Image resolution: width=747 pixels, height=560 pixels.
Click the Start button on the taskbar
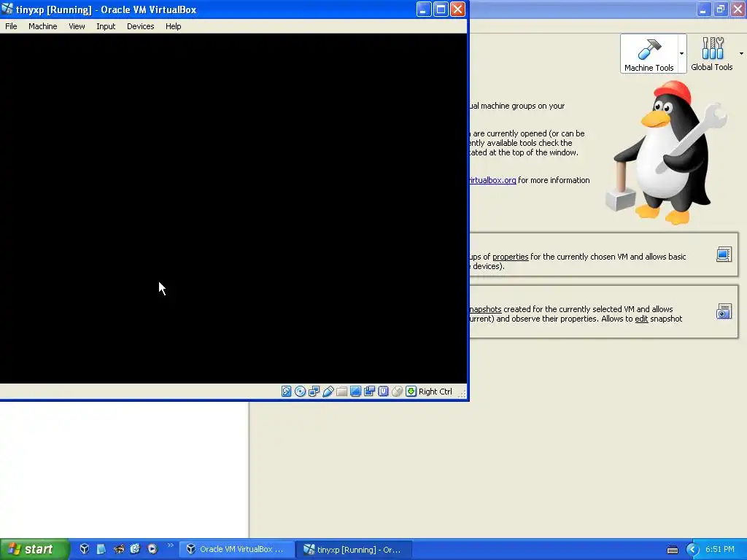(34, 549)
